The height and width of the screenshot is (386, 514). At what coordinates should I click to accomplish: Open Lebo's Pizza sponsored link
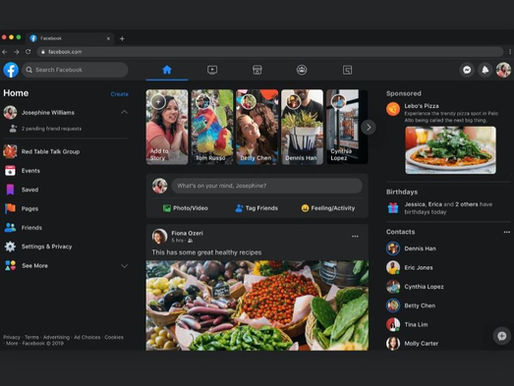[x=421, y=106]
